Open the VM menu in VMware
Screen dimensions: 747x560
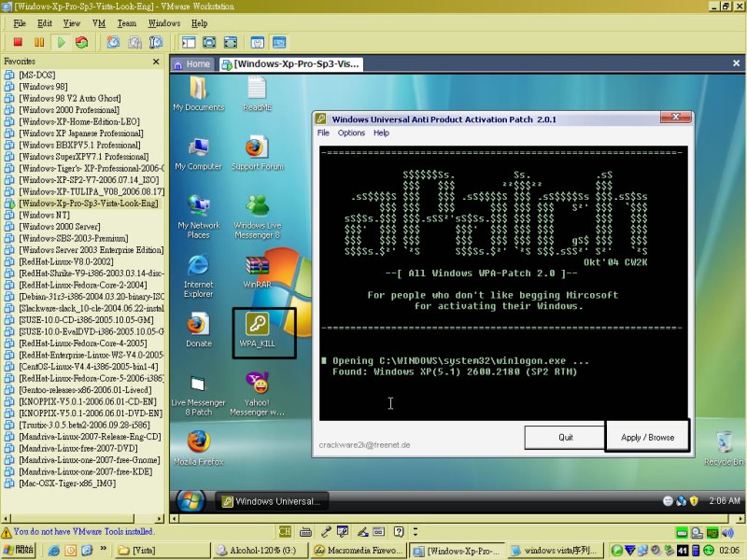click(98, 22)
